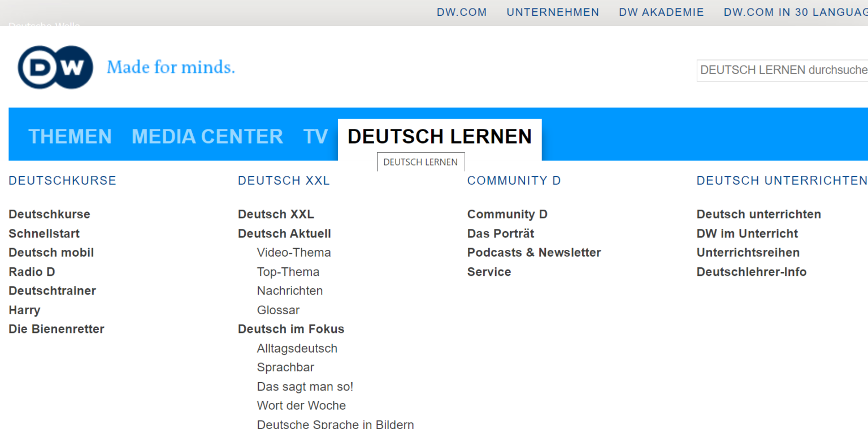Open the Schnellstart course link
This screenshot has width=868, height=429.
44,233
